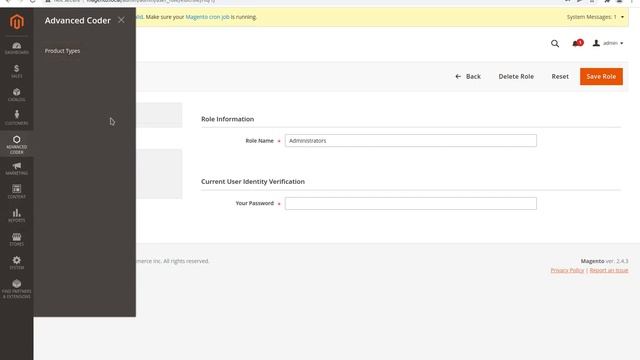Click the Reset button
This screenshot has height=360, width=640.
[x=560, y=76]
